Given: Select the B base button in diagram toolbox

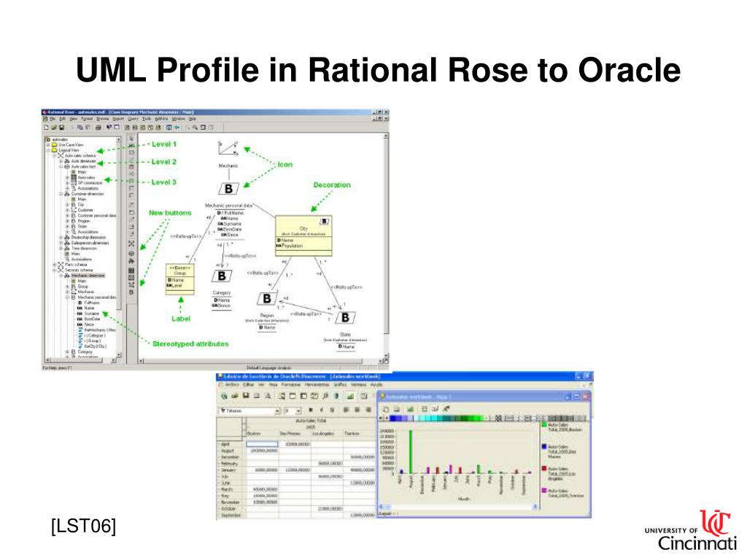Looking at the screenshot, I should point(131,292).
